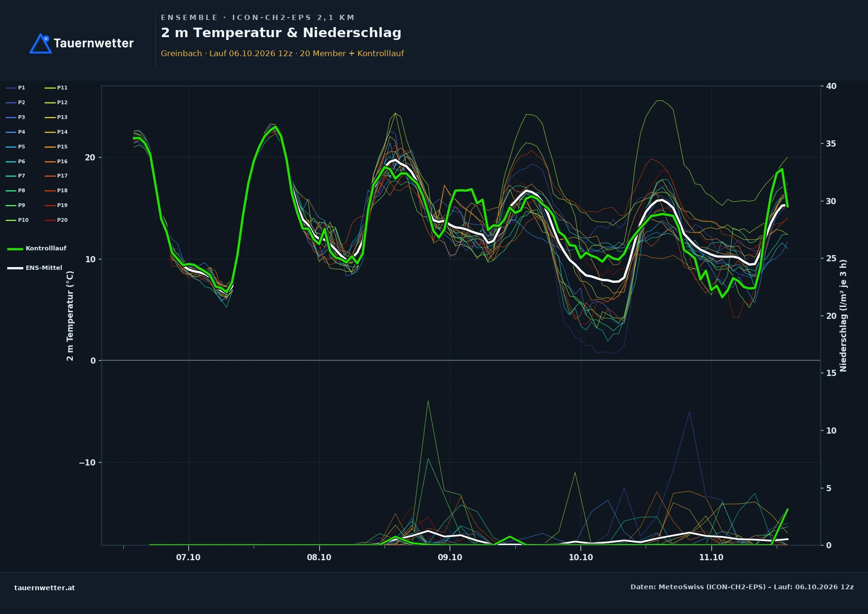Screen dimensions: 868x614
Task: Click legend entry P12
Action: tap(56, 102)
